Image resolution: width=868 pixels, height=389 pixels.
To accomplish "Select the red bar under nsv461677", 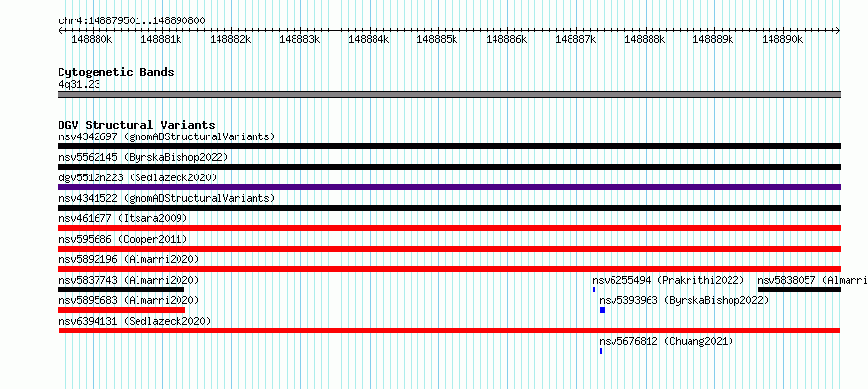I will [x=449, y=228].
